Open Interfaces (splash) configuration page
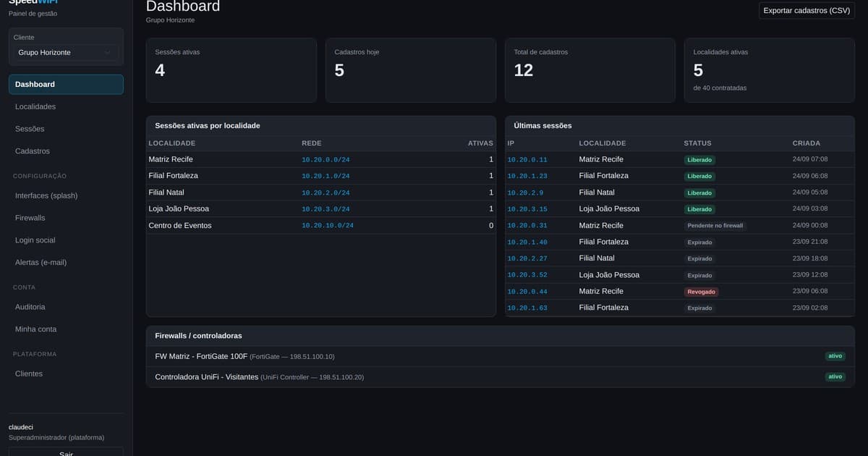Image resolution: width=868 pixels, height=456 pixels. pyautogui.click(x=66, y=195)
